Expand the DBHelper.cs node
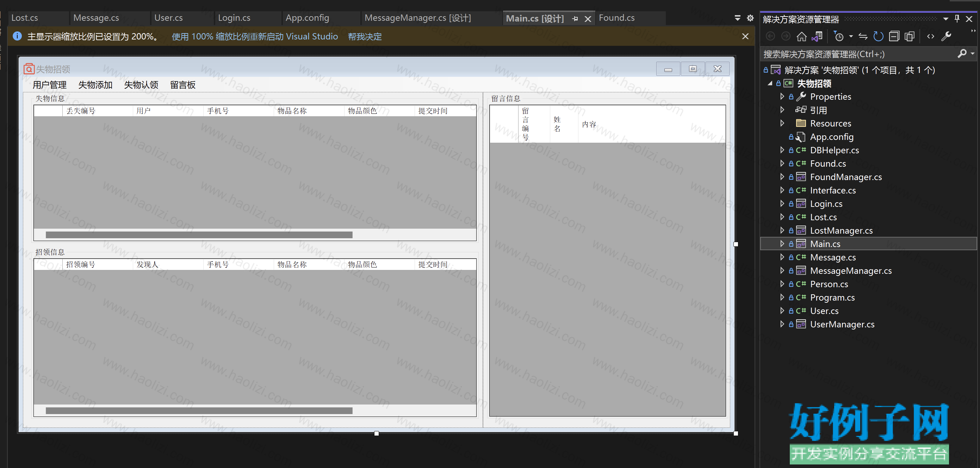The image size is (980, 468). (x=782, y=150)
